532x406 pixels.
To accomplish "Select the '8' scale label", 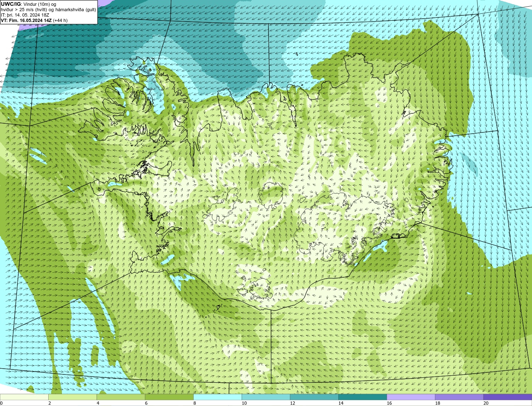I will pyautogui.click(x=195, y=403).
